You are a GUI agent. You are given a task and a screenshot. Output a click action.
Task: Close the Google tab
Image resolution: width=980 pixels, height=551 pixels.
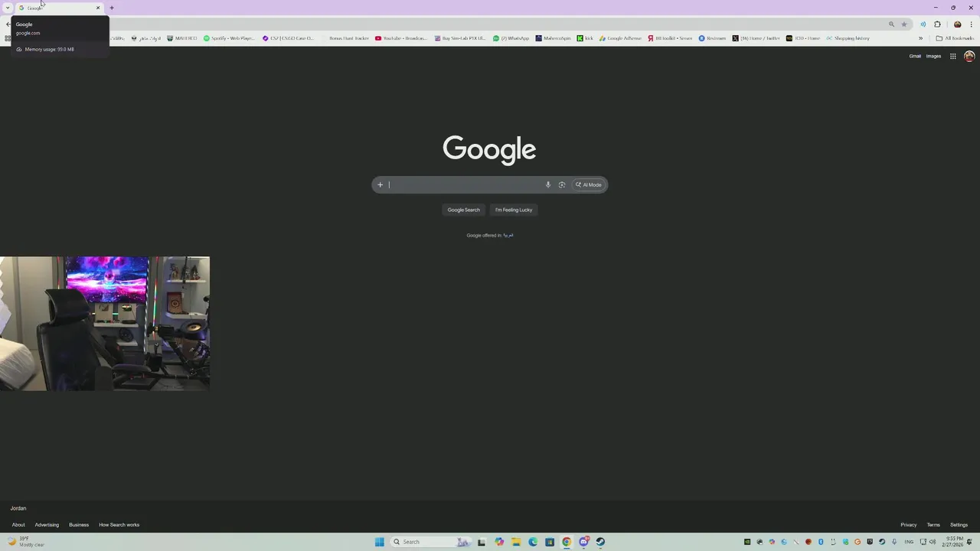coord(98,8)
